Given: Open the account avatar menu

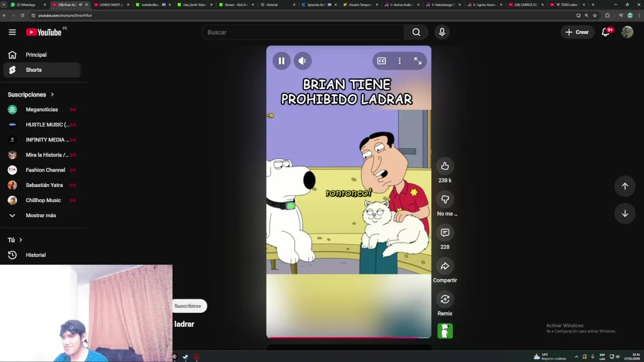Looking at the screenshot, I should coord(627,32).
